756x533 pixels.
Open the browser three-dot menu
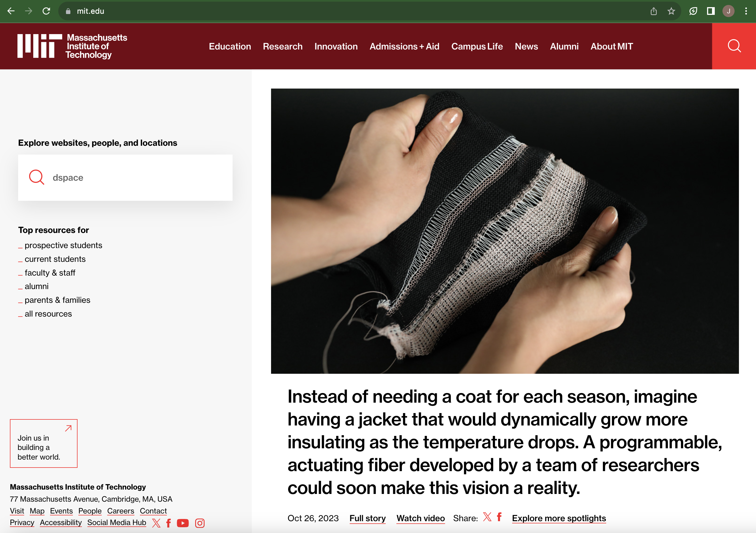tap(746, 11)
